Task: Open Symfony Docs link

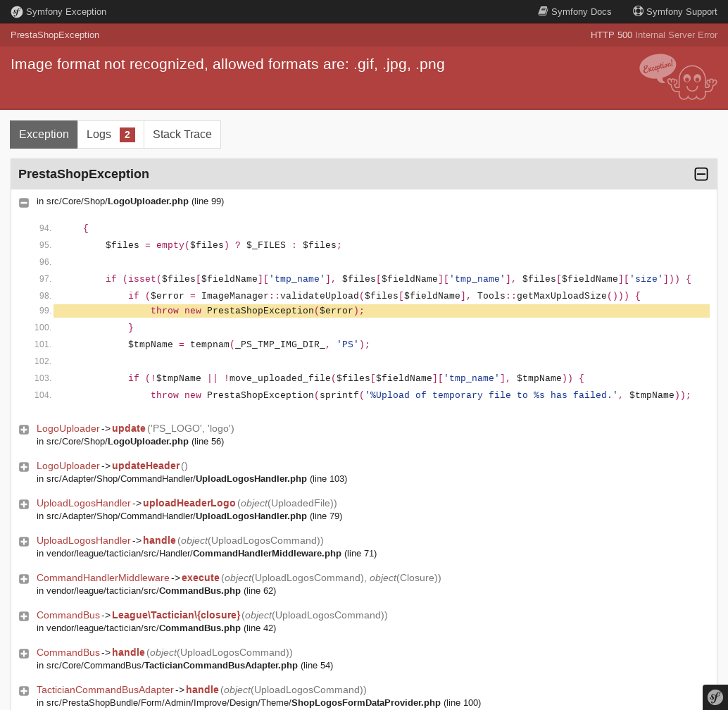Action: click(x=575, y=11)
